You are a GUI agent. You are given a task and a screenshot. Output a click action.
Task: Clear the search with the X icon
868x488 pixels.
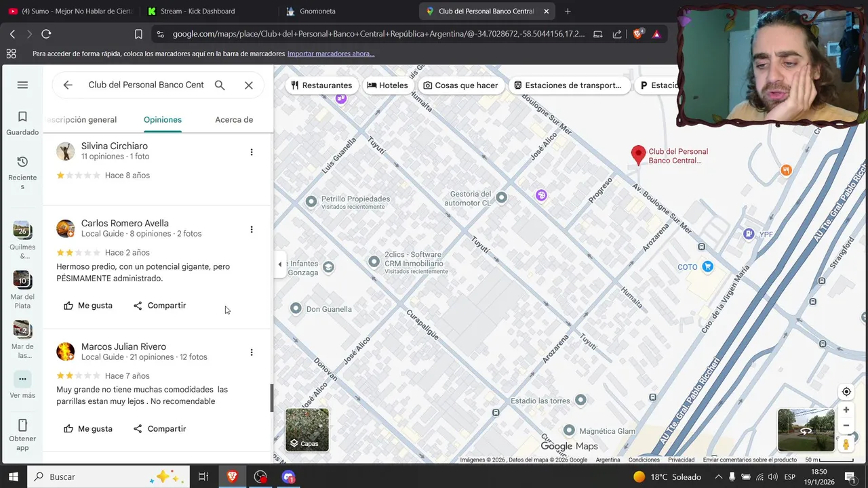click(x=249, y=85)
